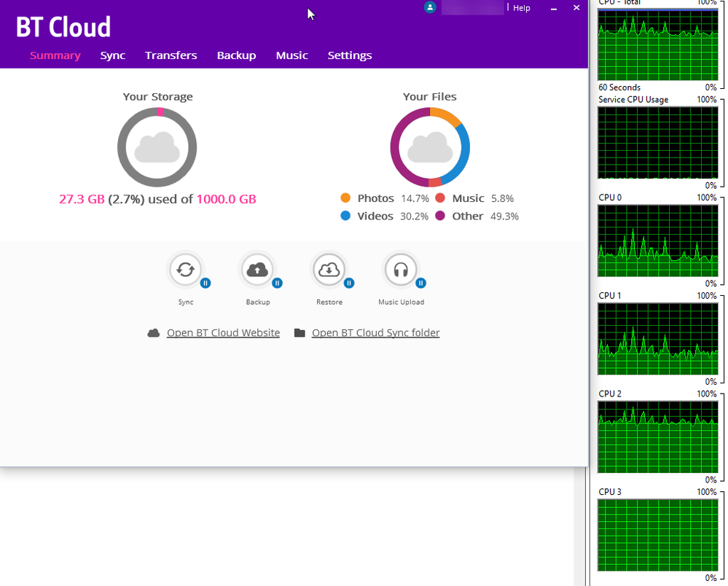Toggle Music Upload pause badge
The width and height of the screenshot is (728, 586).
click(420, 283)
